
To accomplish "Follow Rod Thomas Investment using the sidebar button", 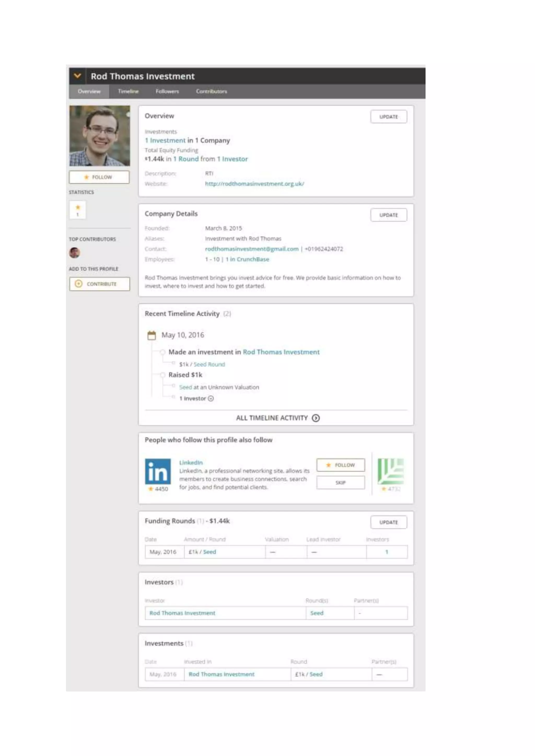I will 99,177.
